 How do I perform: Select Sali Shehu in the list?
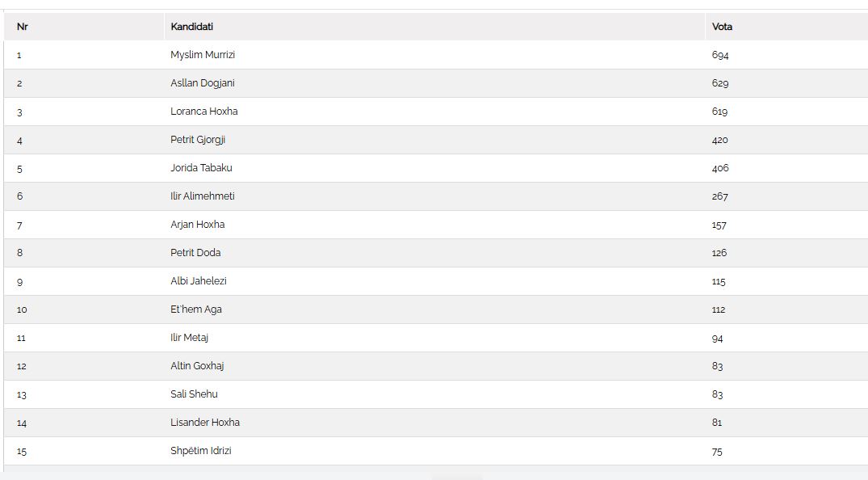194,394
